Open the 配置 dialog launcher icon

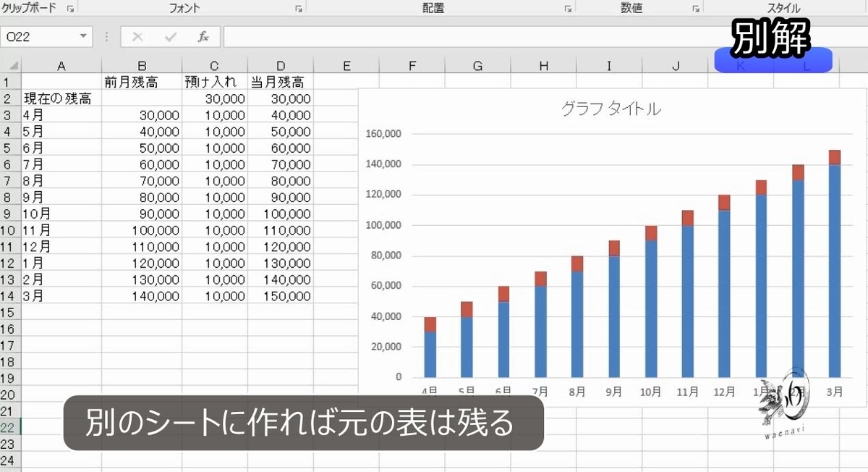coord(568,7)
